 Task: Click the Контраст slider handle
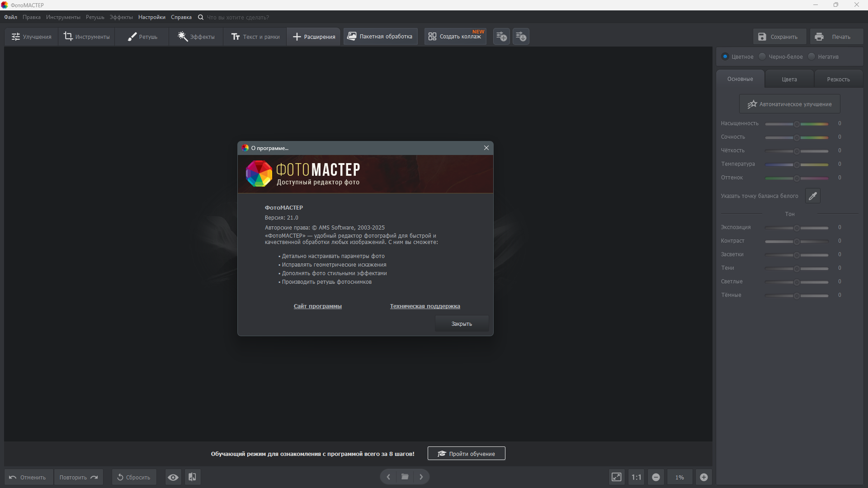tap(797, 241)
